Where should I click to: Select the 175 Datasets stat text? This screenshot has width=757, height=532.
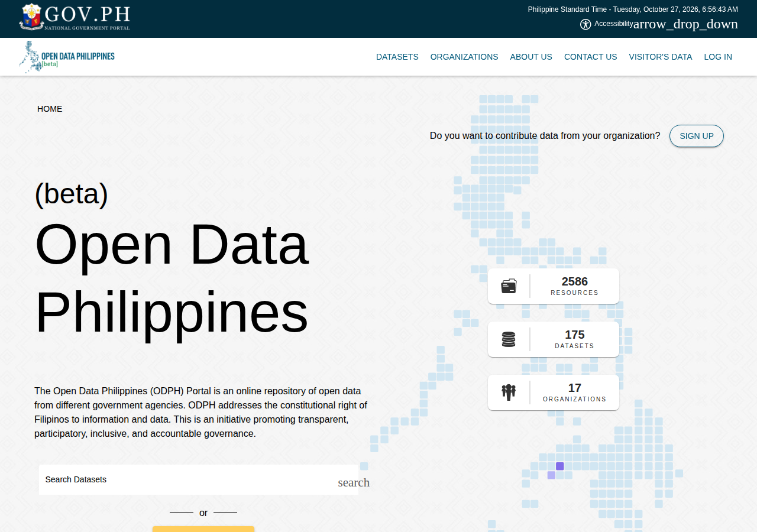pyautogui.click(x=575, y=339)
